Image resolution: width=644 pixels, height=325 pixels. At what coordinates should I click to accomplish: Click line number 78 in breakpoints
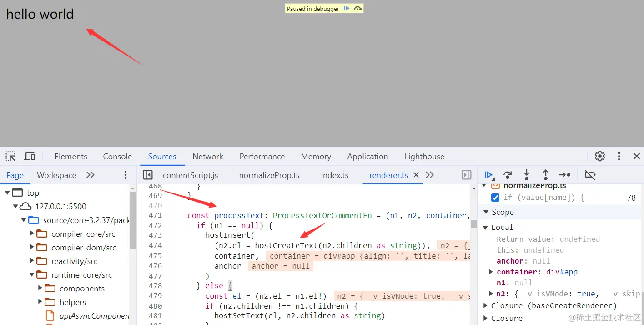coord(631,198)
